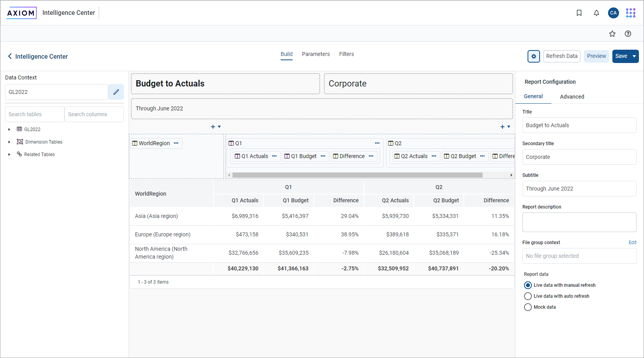Open the Save button dropdown arrow

point(634,56)
